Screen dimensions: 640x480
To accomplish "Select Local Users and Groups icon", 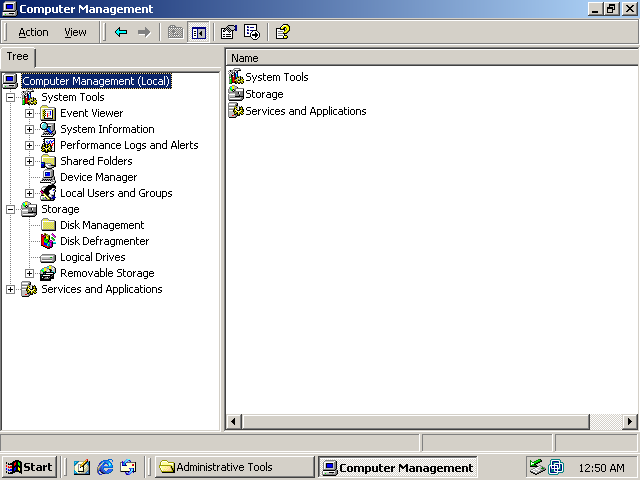I will coord(48,193).
